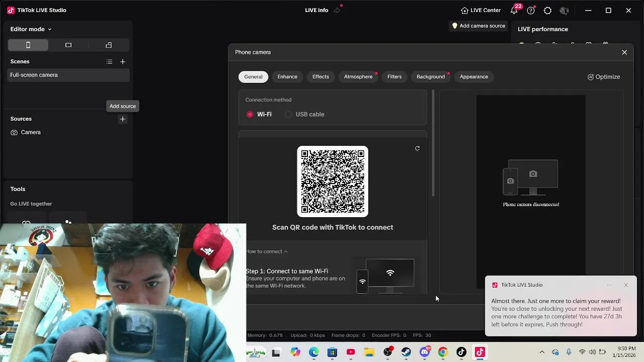
Task: Open Google Chrome from the taskbar
Action: (443, 352)
